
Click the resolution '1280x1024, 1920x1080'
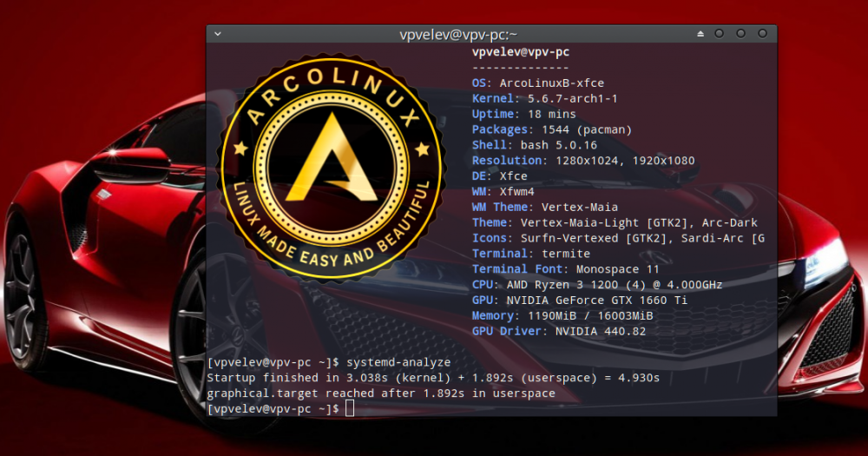pyautogui.click(x=625, y=161)
